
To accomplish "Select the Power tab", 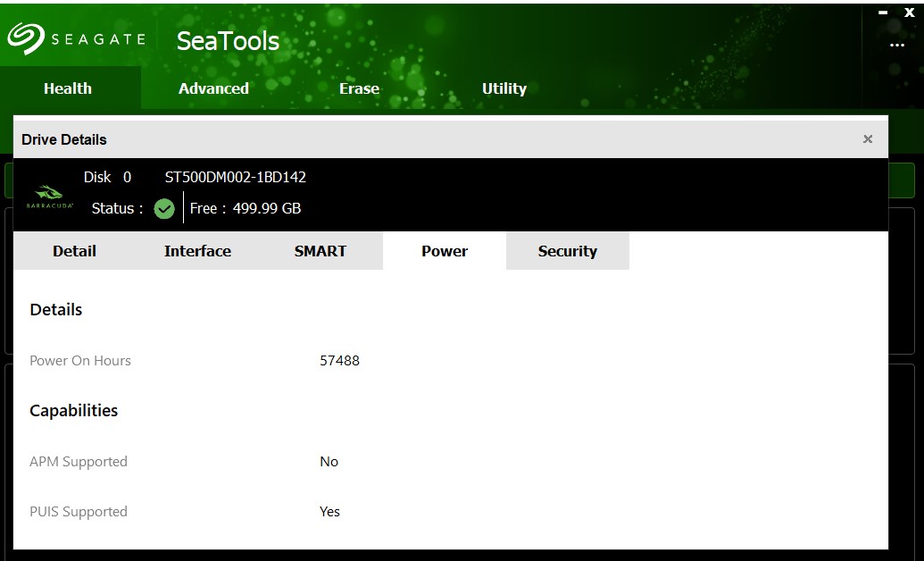I will [x=444, y=251].
